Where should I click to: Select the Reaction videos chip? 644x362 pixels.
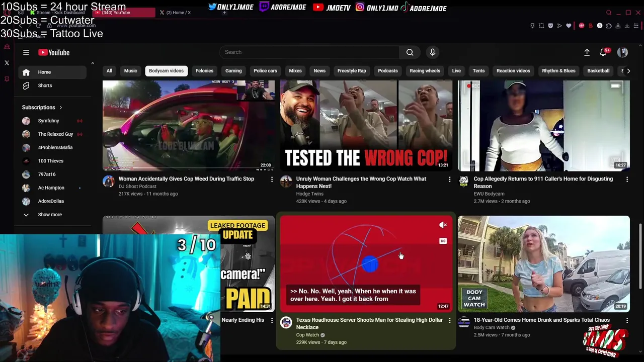click(x=513, y=71)
